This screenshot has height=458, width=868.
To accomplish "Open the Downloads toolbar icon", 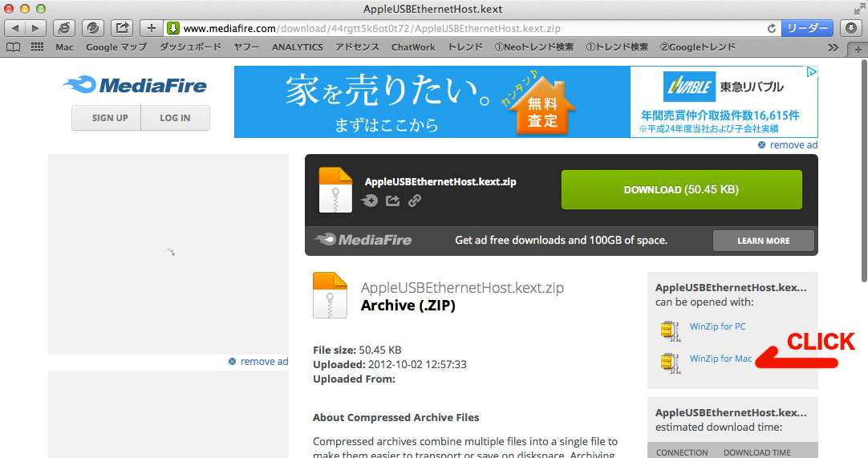I will coord(851,28).
